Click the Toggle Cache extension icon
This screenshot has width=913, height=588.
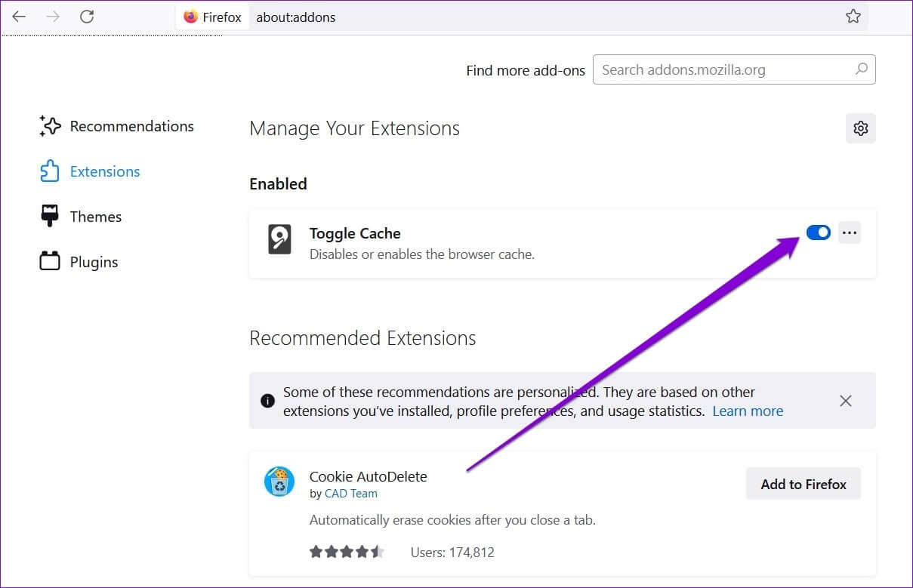pyautogui.click(x=279, y=239)
